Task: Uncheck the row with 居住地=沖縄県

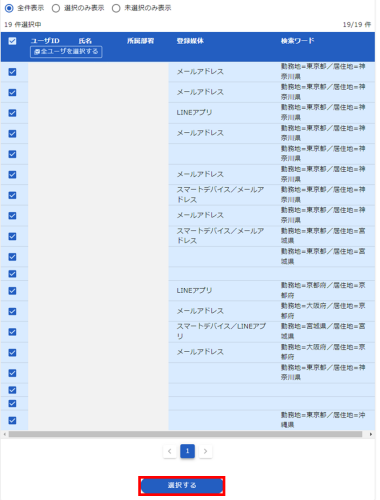Action: [x=12, y=420]
